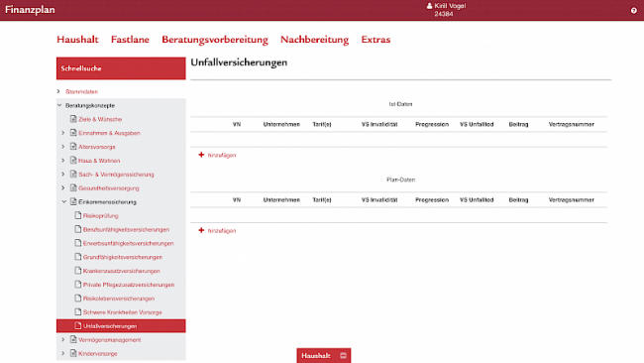The image size is (644, 363).
Task: Click document icon next to Altersvorsorge
Action: pyautogui.click(x=73, y=147)
